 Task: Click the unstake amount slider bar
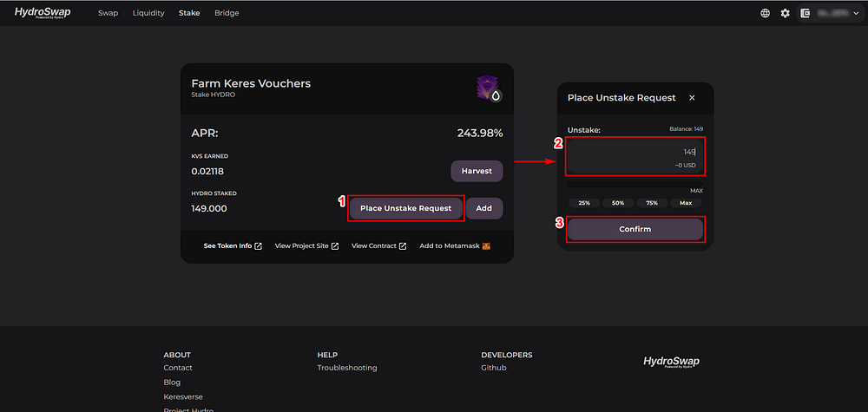click(x=635, y=185)
